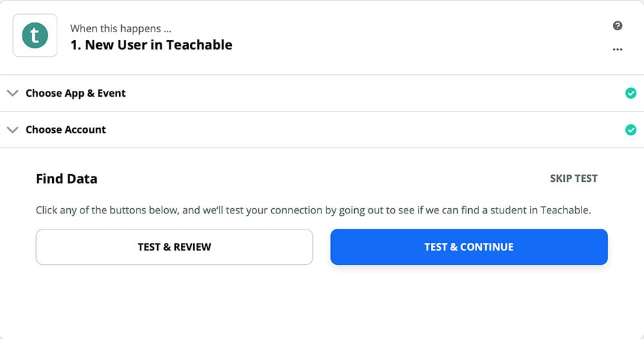Image resolution: width=644 pixels, height=339 pixels.
Task: Click the green checkmark for Choose App & Event
Action: tap(631, 93)
